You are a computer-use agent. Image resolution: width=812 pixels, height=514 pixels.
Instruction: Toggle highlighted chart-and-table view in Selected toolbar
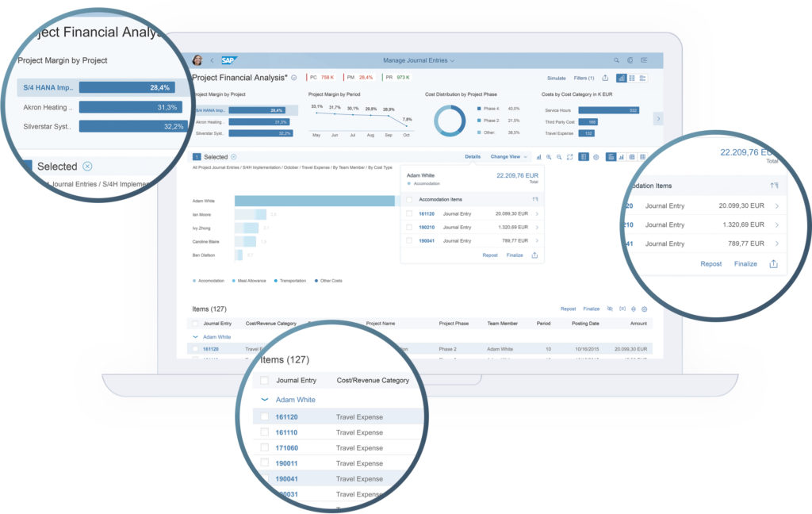point(611,157)
